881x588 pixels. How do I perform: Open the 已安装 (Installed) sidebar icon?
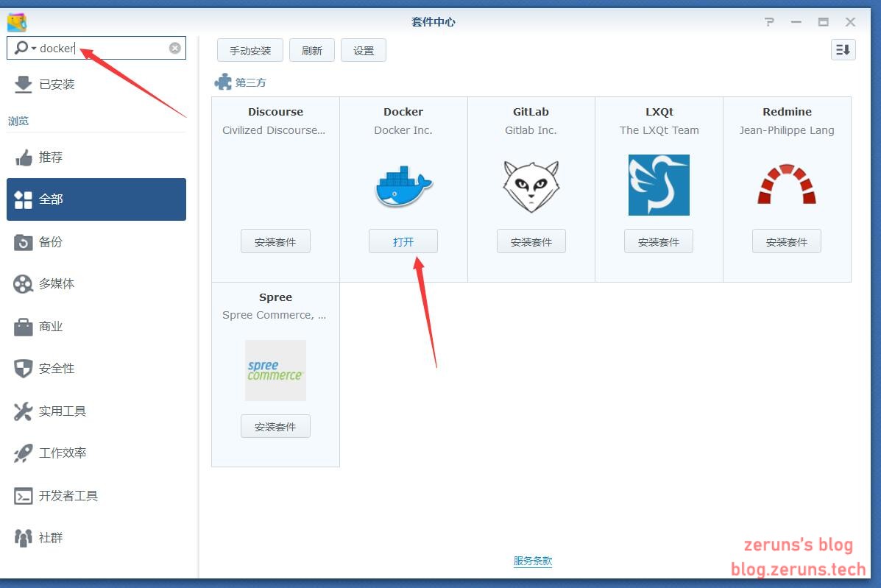(x=23, y=84)
